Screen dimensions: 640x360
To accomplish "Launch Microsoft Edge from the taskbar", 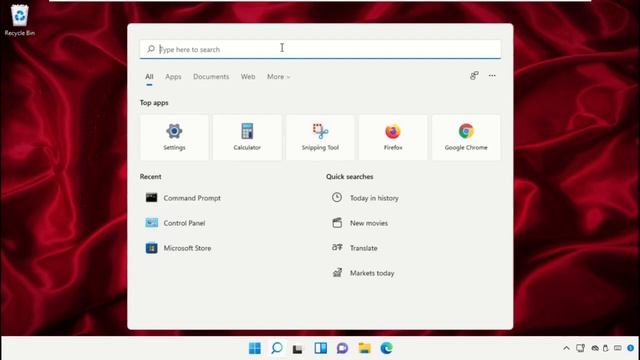I will tap(387, 348).
